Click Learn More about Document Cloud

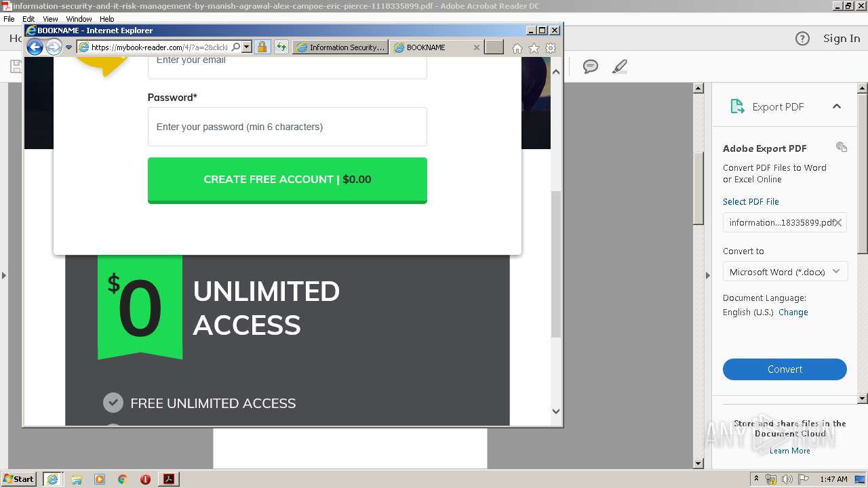click(789, 451)
